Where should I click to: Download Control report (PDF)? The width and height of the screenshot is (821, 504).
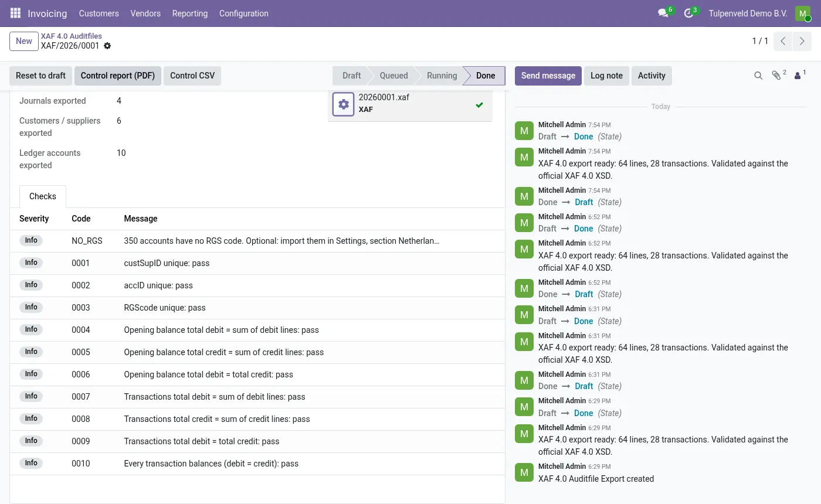click(118, 76)
